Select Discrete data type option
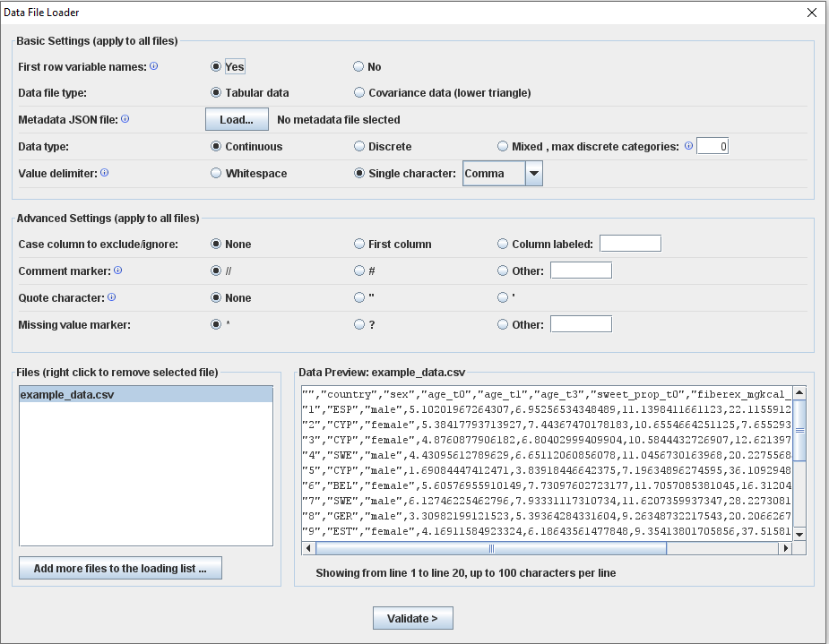The height and width of the screenshot is (644, 829). click(359, 146)
